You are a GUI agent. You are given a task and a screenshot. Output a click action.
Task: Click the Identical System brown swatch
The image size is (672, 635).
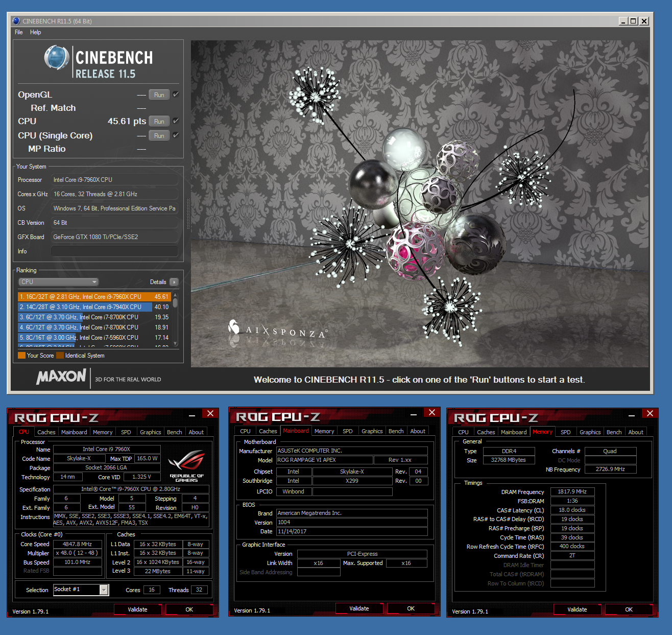click(60, 356)
